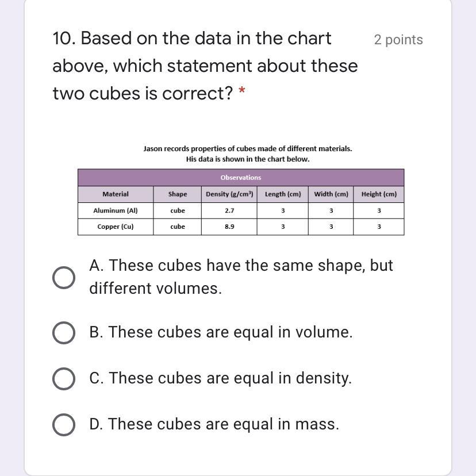Click the 2.7 density value
The height and width of the screenshot is (476, 476).
[229, 210]
